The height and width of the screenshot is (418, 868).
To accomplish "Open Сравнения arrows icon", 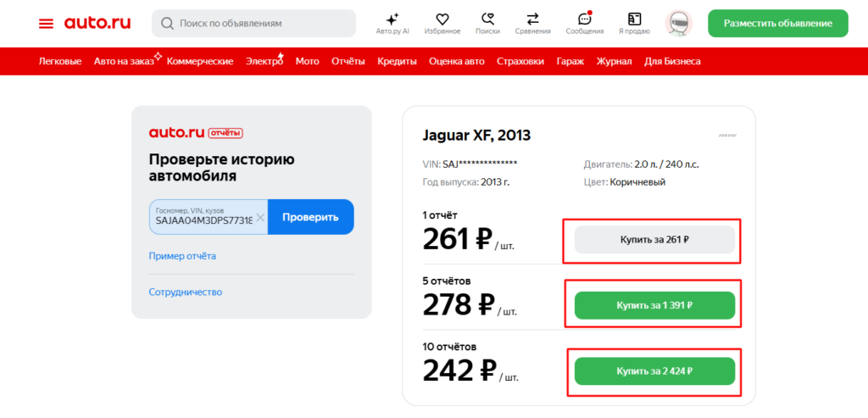I will [532, 19].
